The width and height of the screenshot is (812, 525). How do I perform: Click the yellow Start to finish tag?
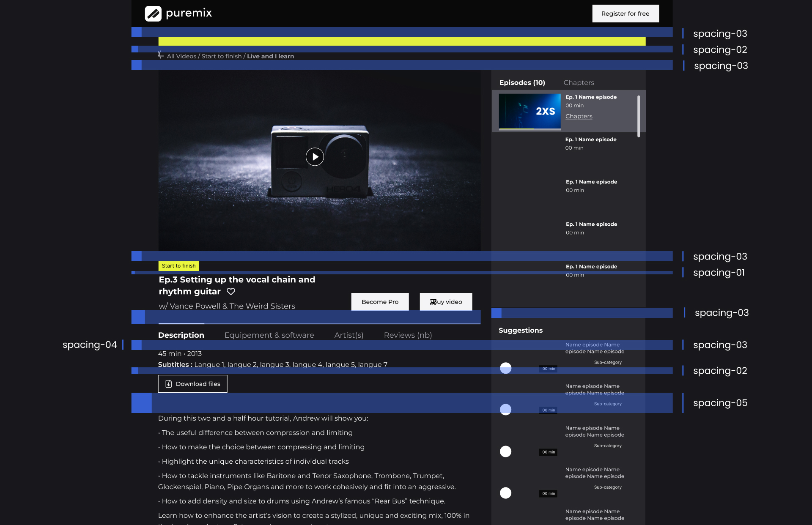point(178,266)
